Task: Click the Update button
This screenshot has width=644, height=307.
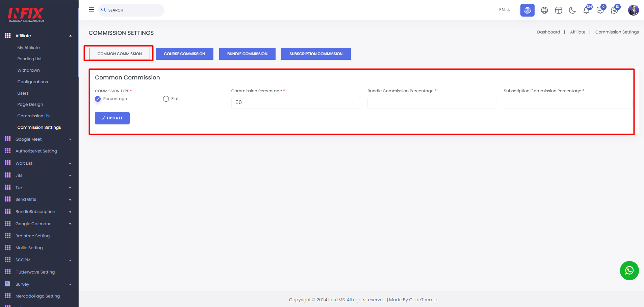Action: (112, 118)
